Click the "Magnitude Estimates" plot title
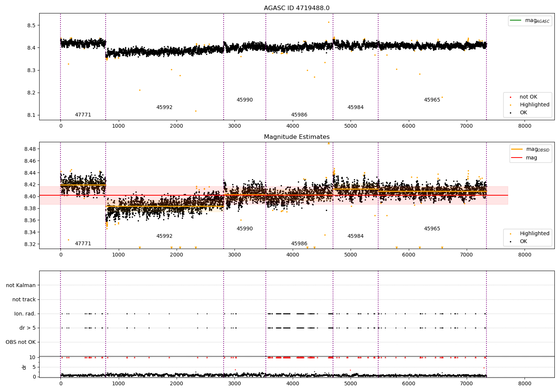Image resolution: width=560 pixels, height=392 pixels. click(x=296, y=137)
